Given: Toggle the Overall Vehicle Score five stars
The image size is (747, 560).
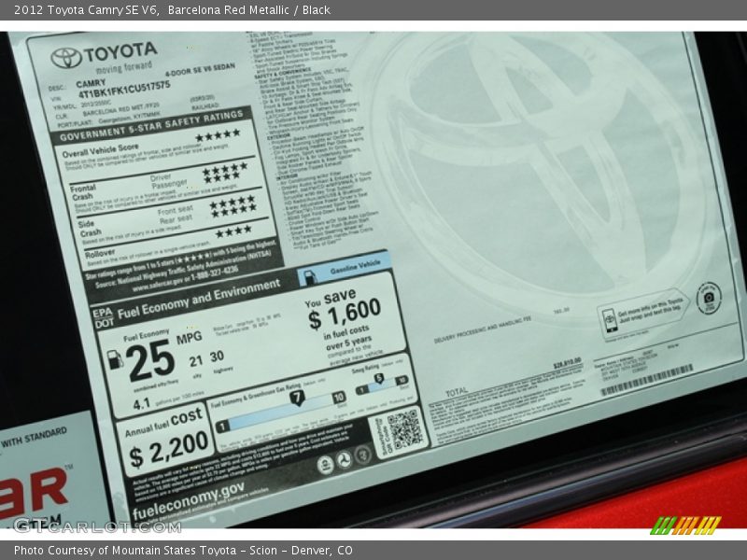Looking at the screenshot, I should [218, 137].
